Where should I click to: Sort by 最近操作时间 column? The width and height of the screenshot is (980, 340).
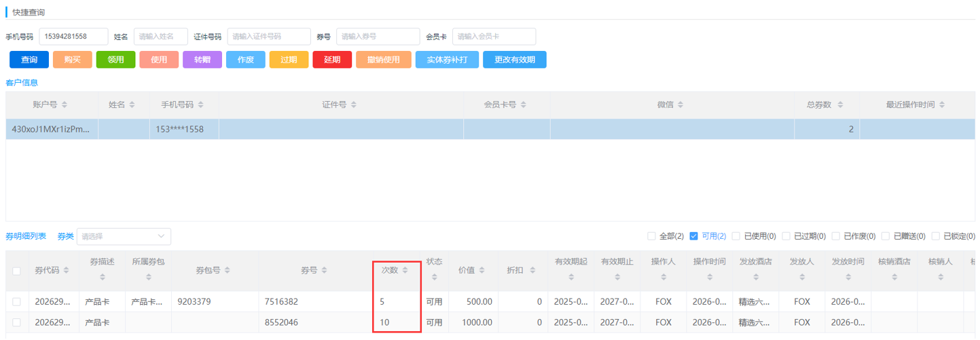(942, 105)
